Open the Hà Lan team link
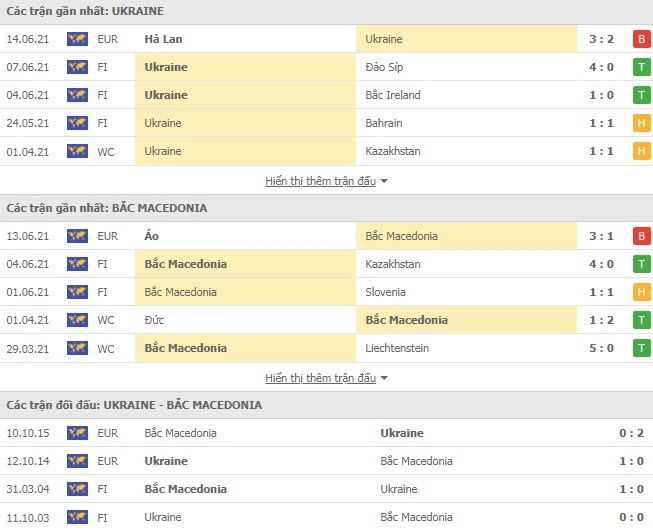653x530 pixels. (x=163, y=39)
